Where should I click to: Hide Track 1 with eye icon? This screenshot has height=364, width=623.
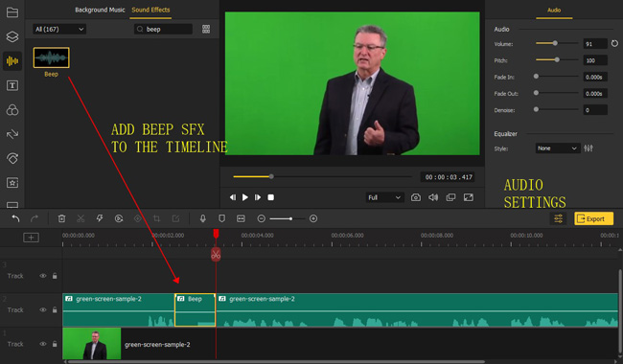(42, 344)
